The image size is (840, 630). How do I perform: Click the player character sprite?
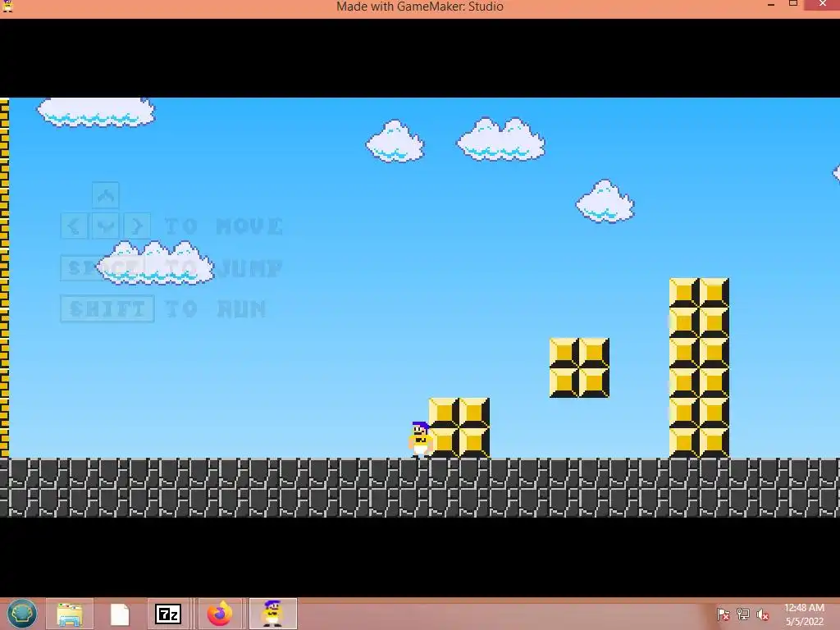tap(421, 440)
